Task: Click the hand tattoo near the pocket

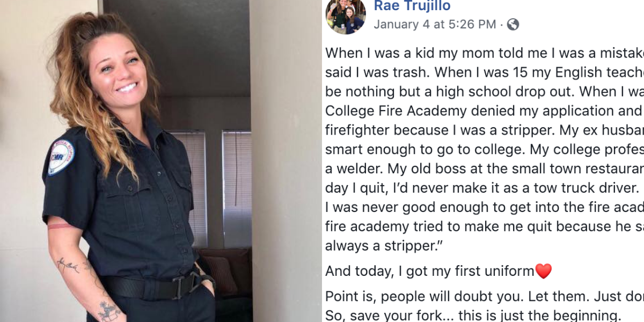Action: (x=109, y=311)
